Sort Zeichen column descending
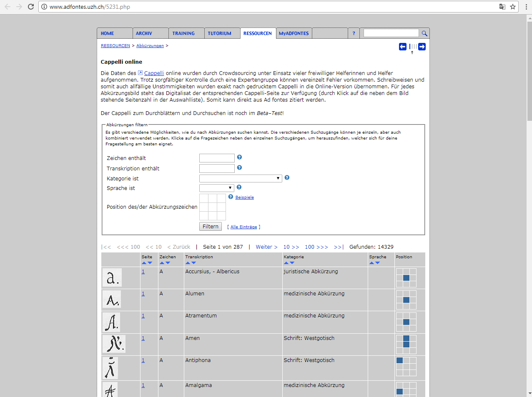Screen dimensions: 532x397 168,263
